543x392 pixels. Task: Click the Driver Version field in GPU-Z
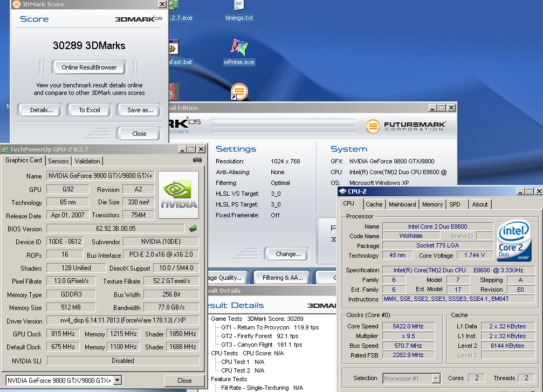(x=123, y=321)
